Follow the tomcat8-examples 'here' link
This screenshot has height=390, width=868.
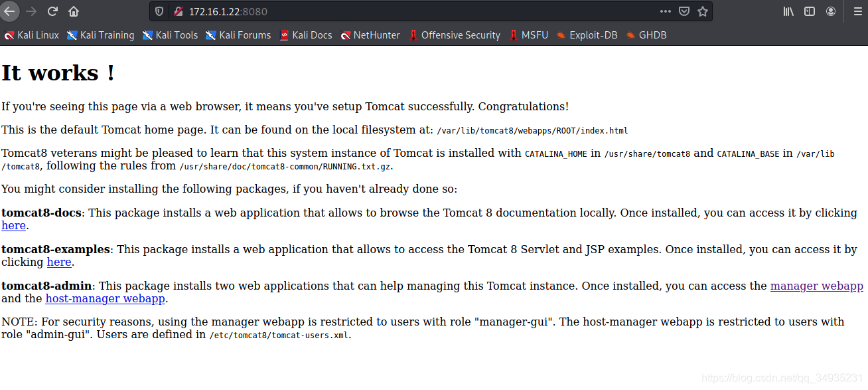click(x=59, y=262)
